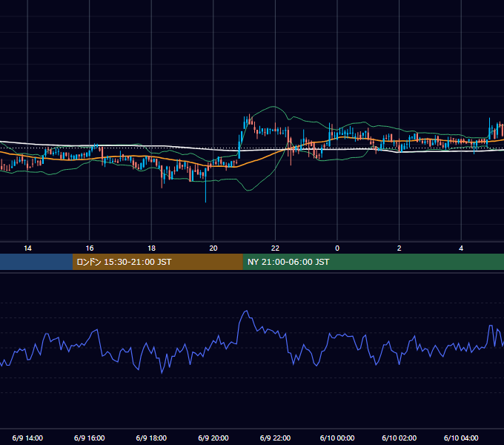Viewport: 504px width, 445px height.
Task: Click the 6/9 22:00 date label
Action: point(275,438)
